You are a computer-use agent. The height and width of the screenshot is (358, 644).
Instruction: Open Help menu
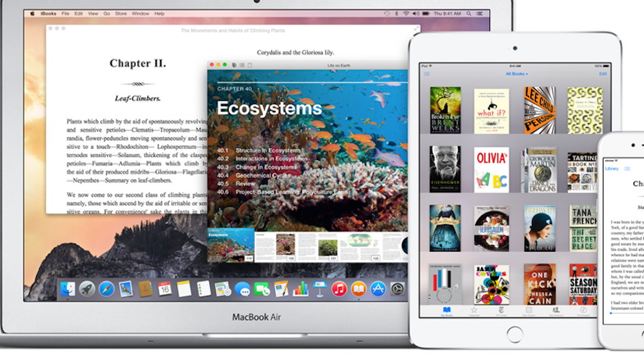pos(159,14)
